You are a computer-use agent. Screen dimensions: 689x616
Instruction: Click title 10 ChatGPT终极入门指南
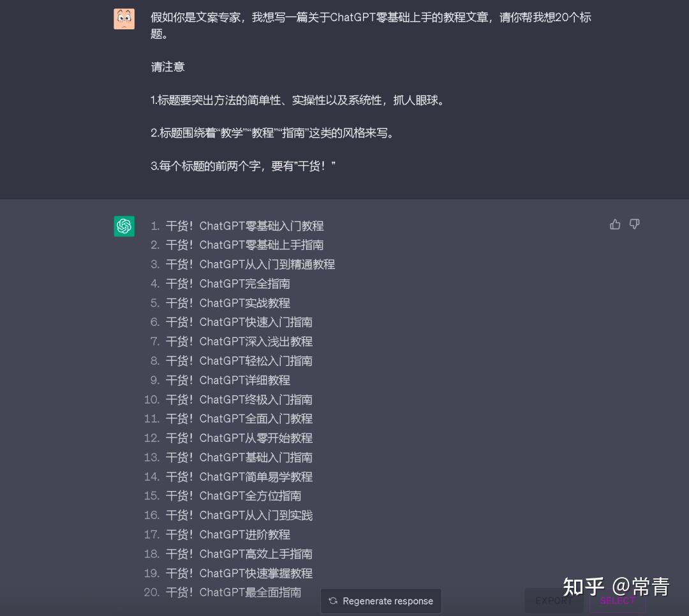(239, 399)
